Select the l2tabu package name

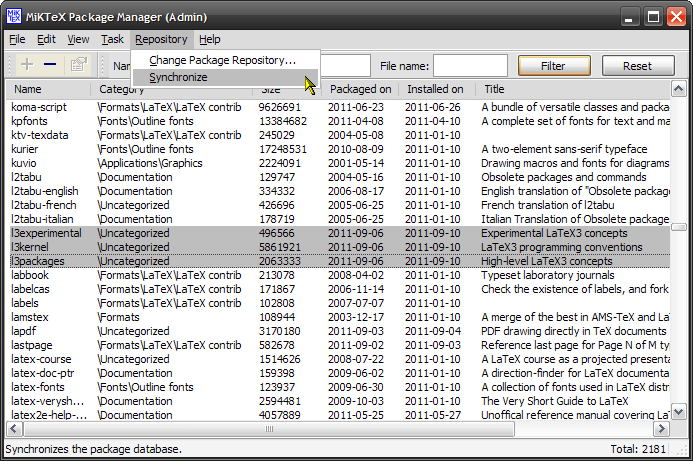(x=26, y=177)
